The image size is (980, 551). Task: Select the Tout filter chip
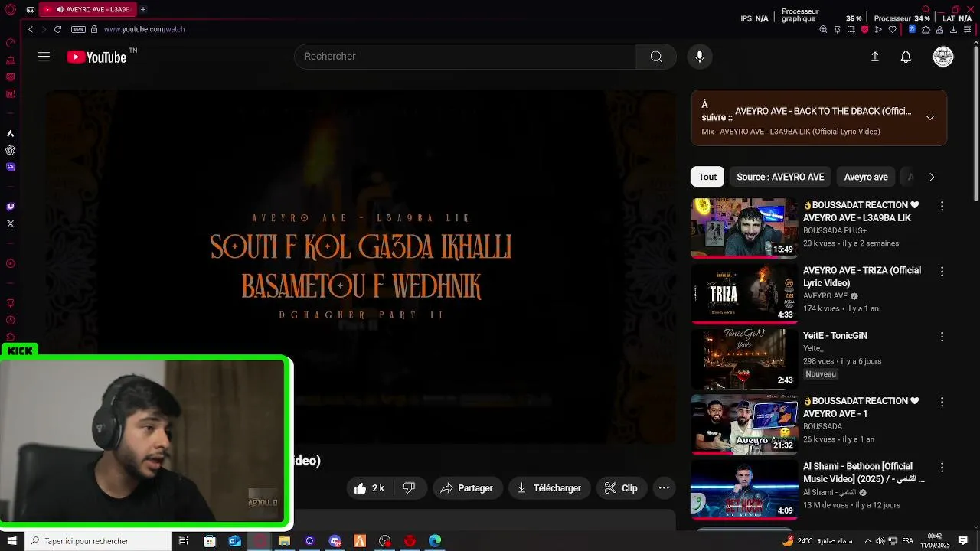coord(707,177)
